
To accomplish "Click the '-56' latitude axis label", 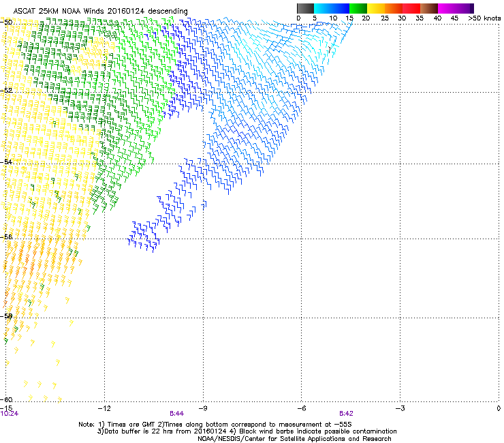I will tap(6, 236).
